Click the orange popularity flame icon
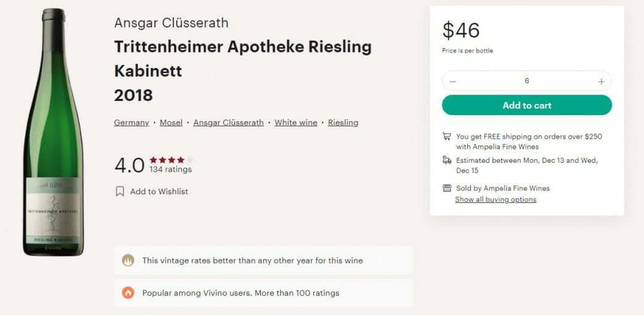 tap(128, 293)
